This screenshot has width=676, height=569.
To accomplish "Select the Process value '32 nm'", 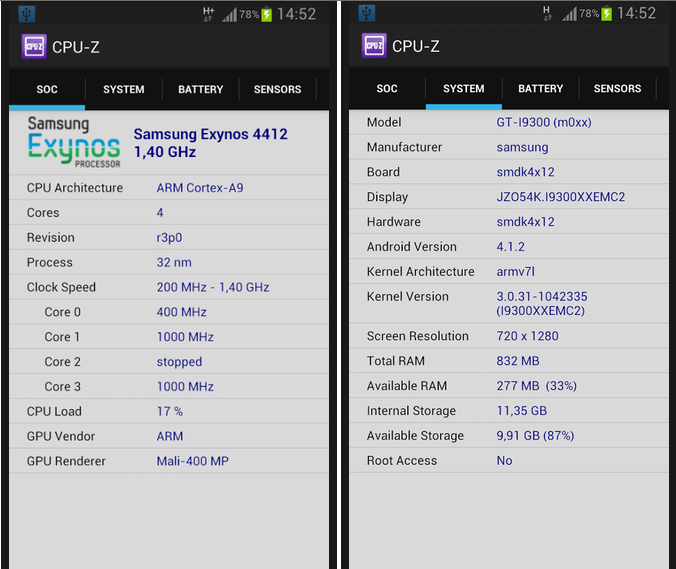I will point(174,263).
